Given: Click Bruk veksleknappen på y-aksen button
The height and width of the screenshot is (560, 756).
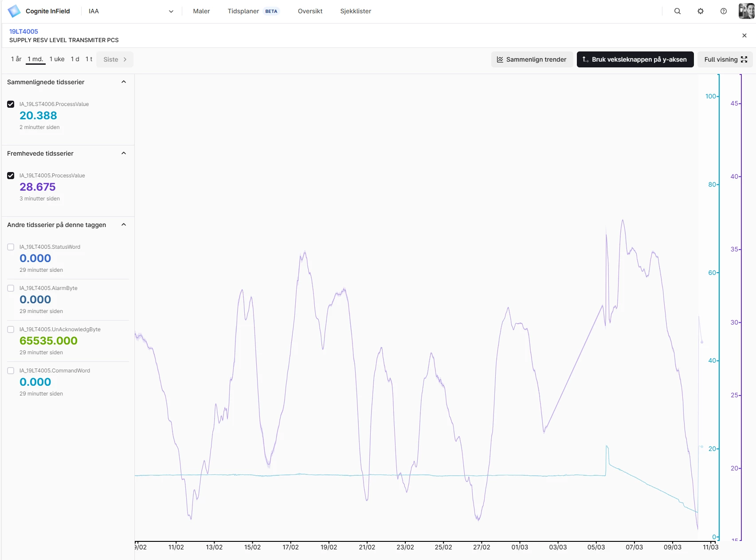Looking at the screenshot, I should pos(635,59).
